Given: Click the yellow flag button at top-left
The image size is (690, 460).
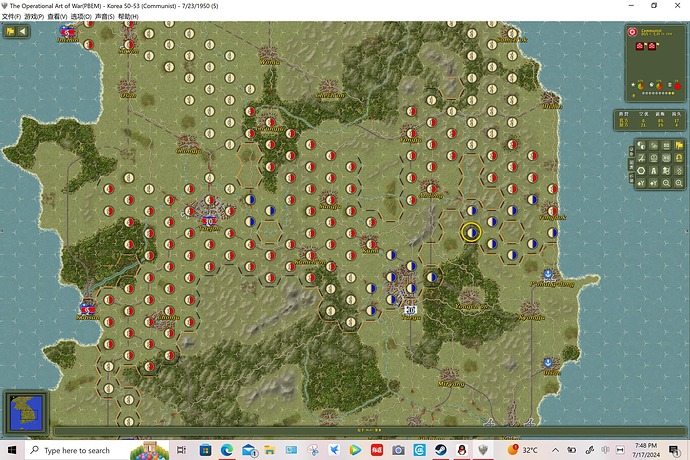Looking at the screenshot, I should tap(10, 31).
